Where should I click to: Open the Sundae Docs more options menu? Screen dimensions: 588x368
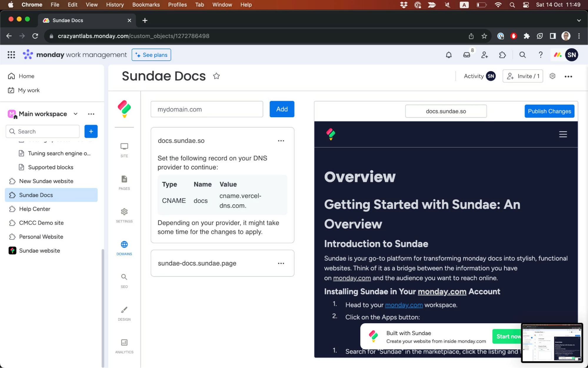coord(568,76)
